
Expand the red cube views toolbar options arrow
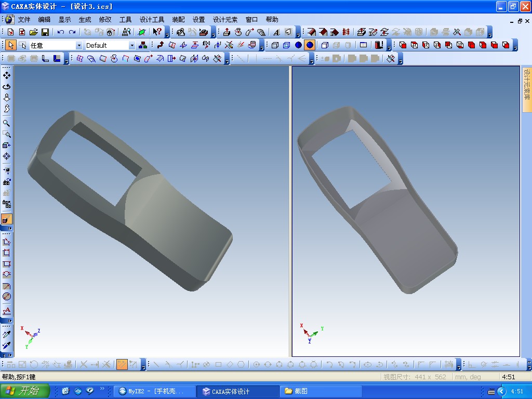tap(515, 45)
